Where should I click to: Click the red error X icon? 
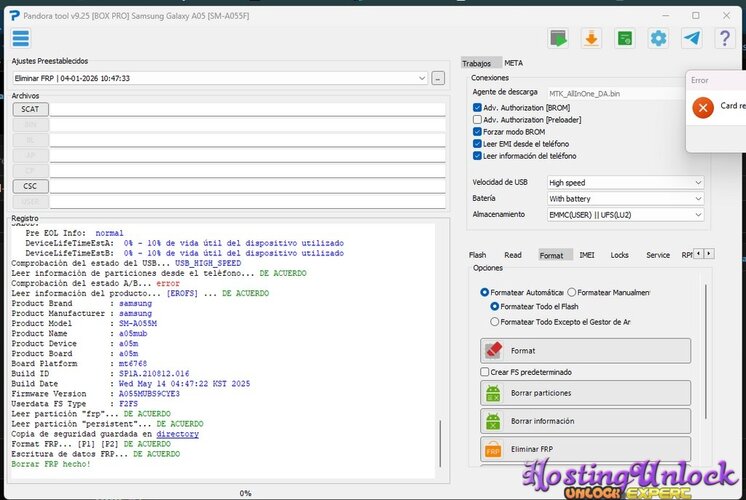[x=703, y=108]
